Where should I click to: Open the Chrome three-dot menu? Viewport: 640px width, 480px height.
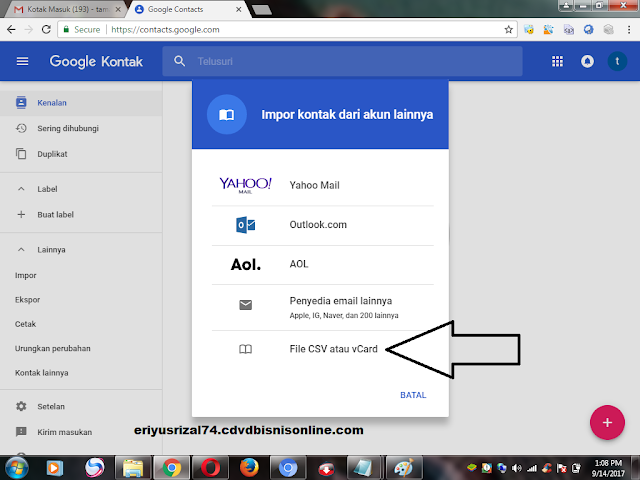(629, 29)
